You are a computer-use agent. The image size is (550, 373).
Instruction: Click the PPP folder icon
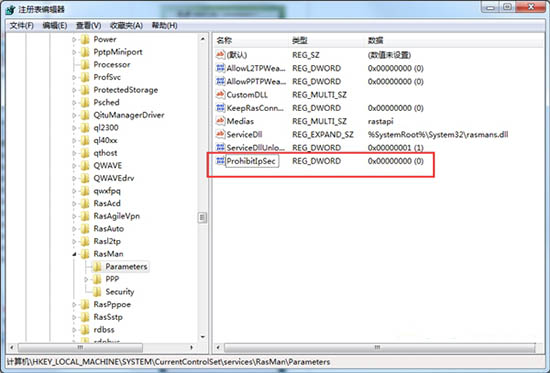click(97, 279)
